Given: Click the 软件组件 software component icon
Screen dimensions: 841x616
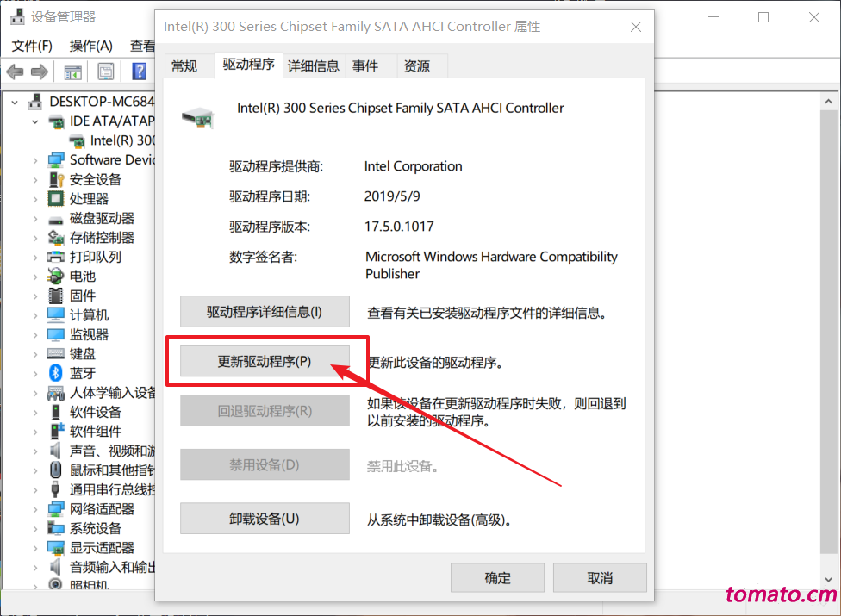Looking at the screenshot, I should (57, 431).
